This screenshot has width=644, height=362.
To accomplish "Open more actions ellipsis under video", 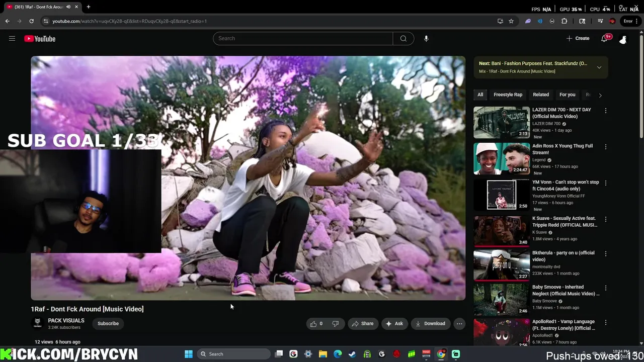I will coord(459,324).
